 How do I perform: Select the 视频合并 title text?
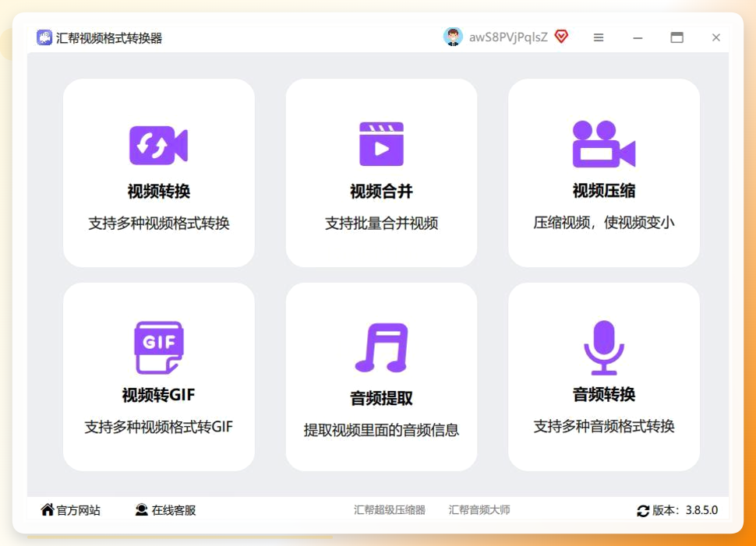click(x=381, y=192)
